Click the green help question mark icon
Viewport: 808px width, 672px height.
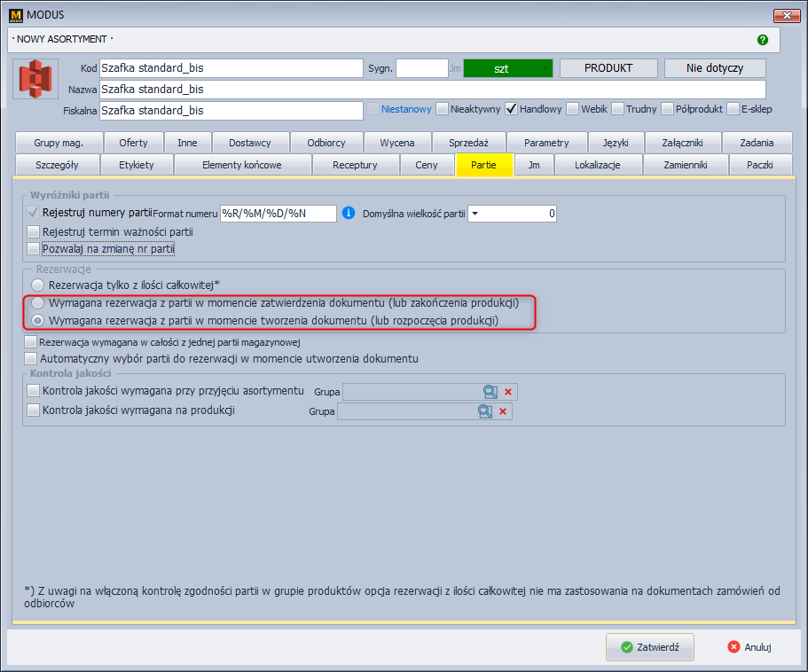tap(762, 40)
